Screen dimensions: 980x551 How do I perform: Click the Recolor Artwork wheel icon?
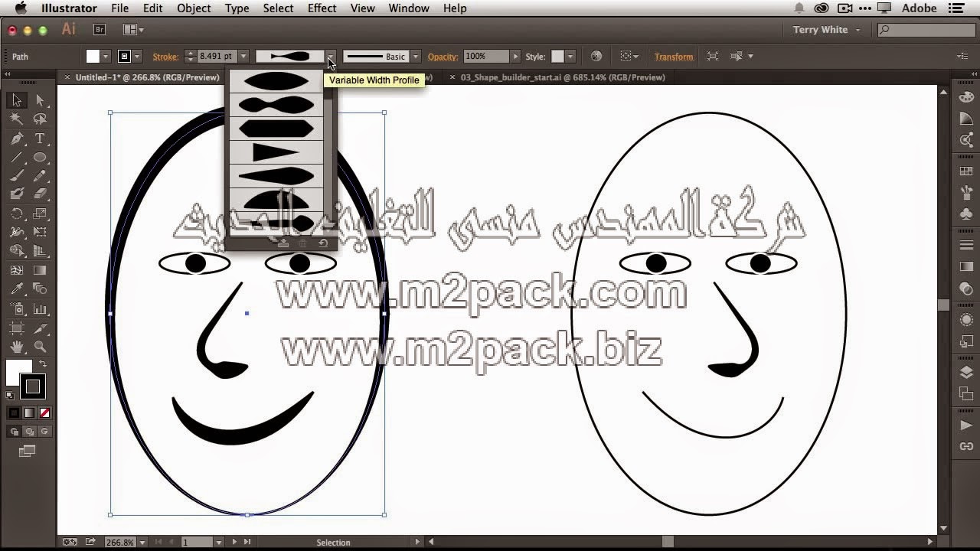[x=596, y=56]
